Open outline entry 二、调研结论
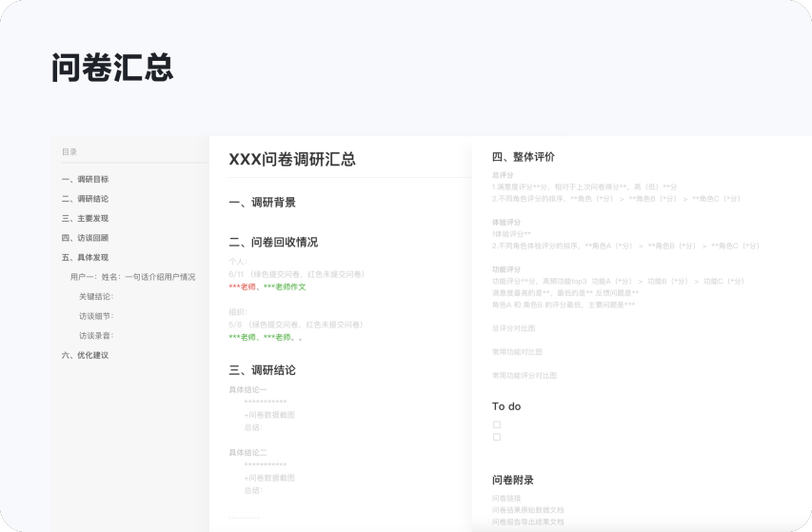This screenshot has width=812, height=532. [x=85, y=199]
